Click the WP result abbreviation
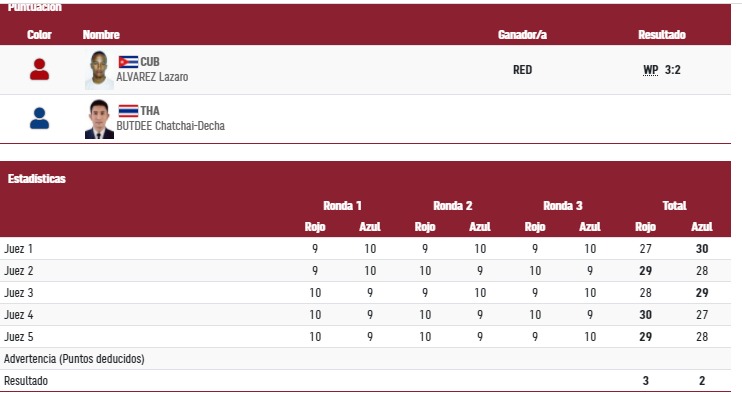This screenshot has height=393, width=742. [x=651, y=70]
